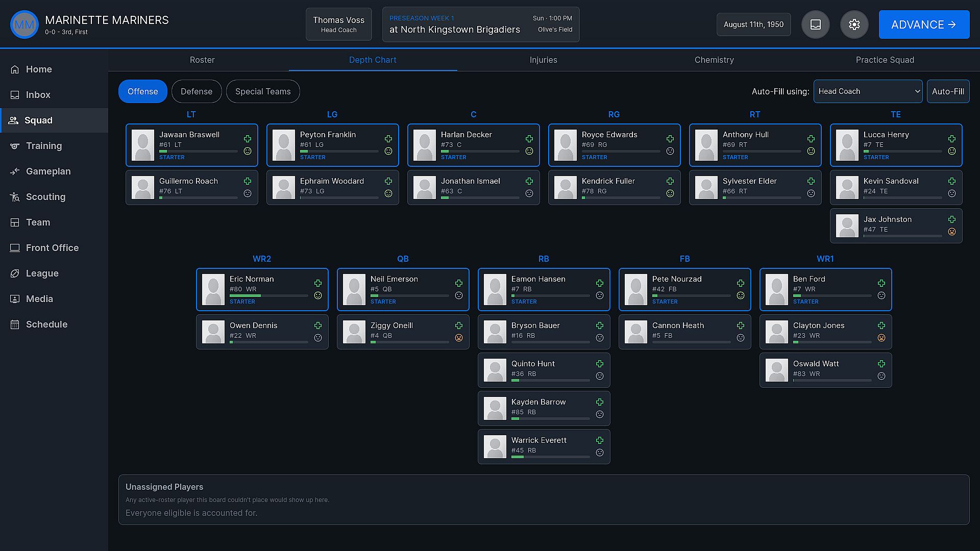Click the Scouting icon in sidebar
Image resolution: width=980 pixels, height=551 pixels.
click(15, 197)
